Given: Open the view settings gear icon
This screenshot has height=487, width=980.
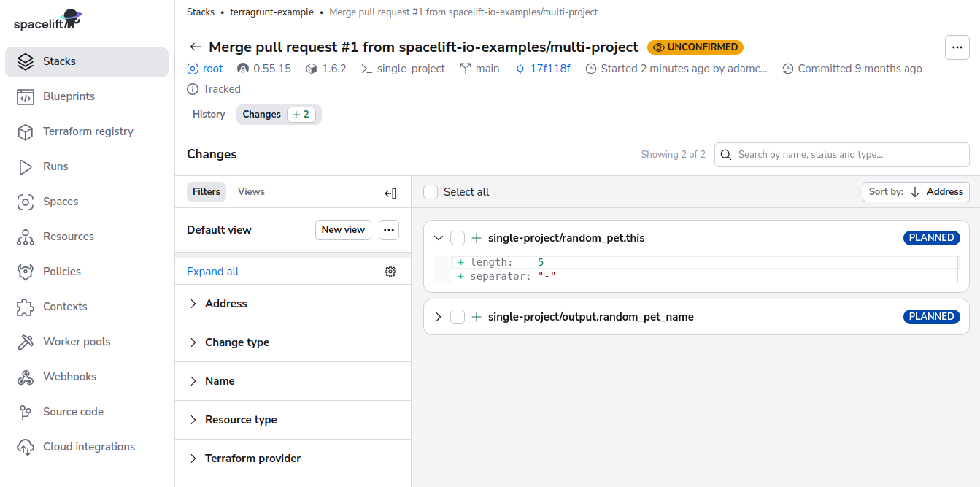Looking at the screenshot, I should [x=390, y=271].
